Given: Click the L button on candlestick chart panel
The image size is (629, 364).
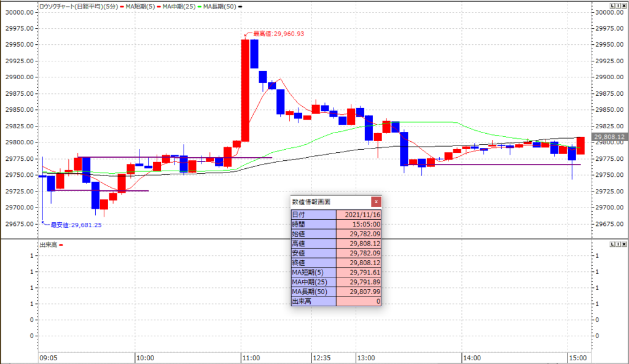Looking at the screenshot, I should click(612, 5).
